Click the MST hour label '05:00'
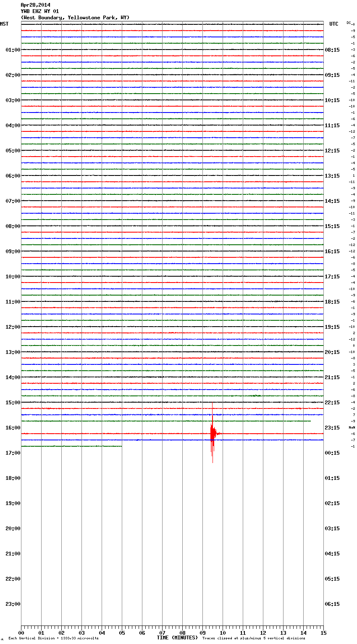The image size is (357, 644). point(13,151)
